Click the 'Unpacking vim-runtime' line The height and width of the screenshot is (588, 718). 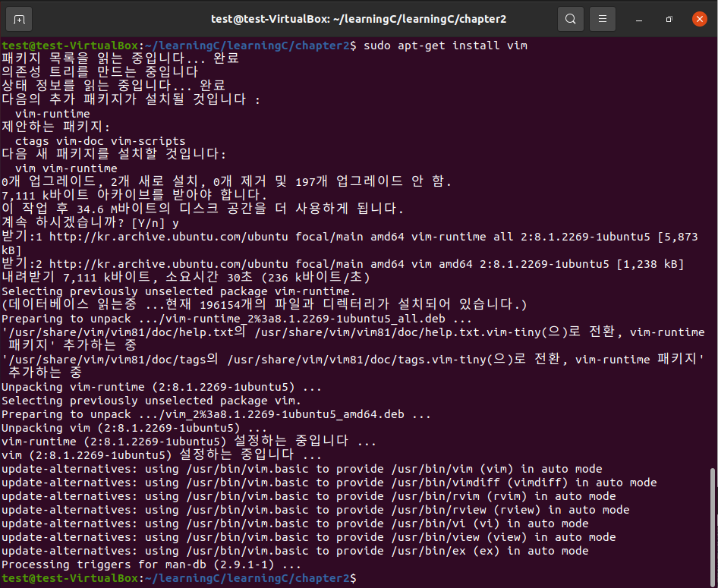click(162, 387)
